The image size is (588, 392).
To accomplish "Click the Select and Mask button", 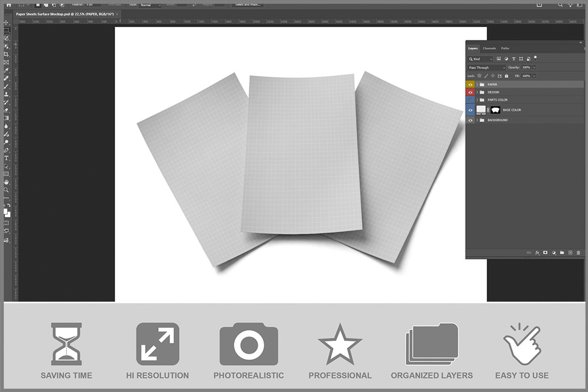I will pos(247,4).
